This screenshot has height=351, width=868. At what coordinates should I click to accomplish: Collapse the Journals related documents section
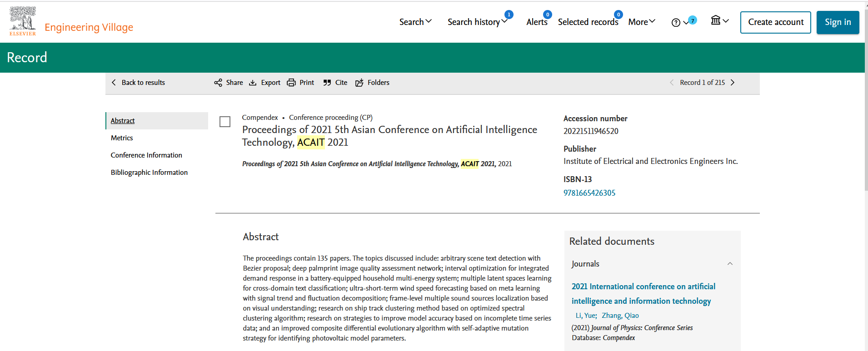pyautogui.click(x=730, y=264)
